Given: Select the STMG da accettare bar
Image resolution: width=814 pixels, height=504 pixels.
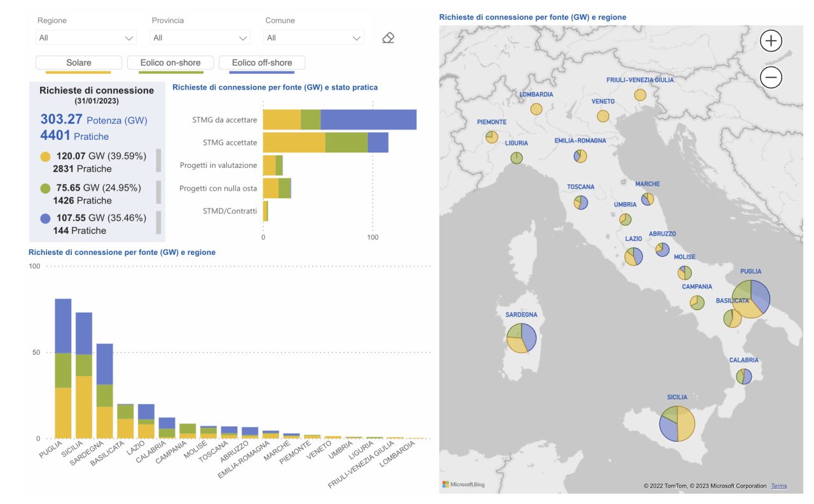Looking at the screenshot, I should click(x=340, y=119).
